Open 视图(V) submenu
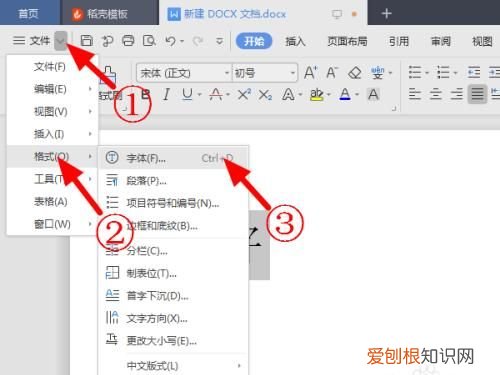 pyautogui.click(x=52, y=112)
